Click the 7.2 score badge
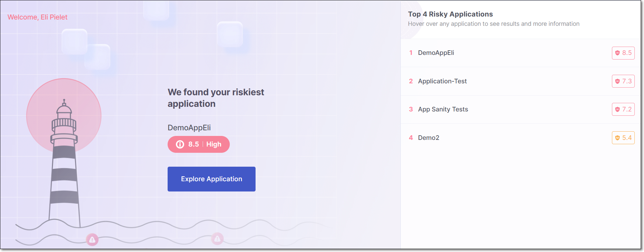The height and width of the screenshot is (252, 644). (623, 109)
